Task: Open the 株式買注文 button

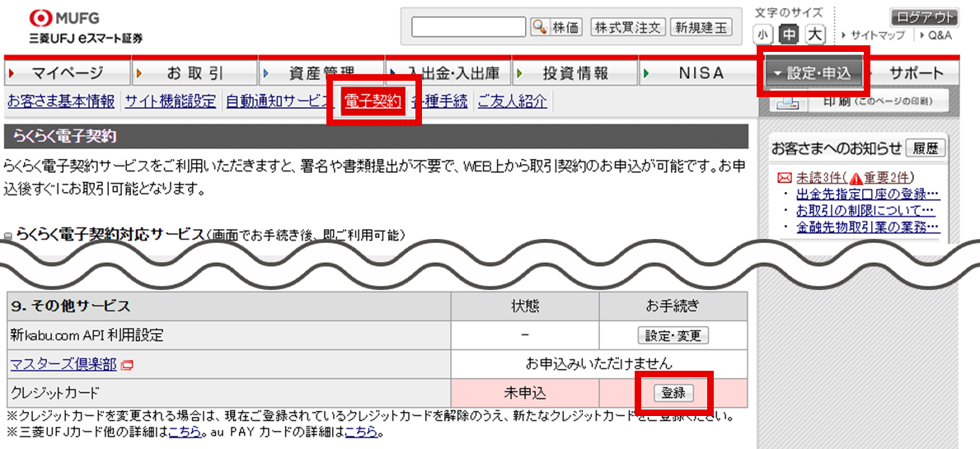Action: (x=627, y=27)
